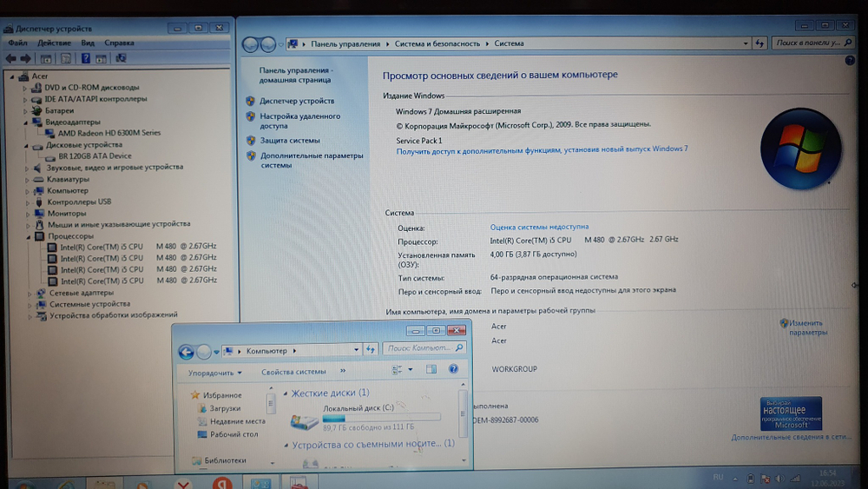Expand Контроллеры USB node
Image resolution: width=868 pixels, height=489 pixels.
(27, 202)
